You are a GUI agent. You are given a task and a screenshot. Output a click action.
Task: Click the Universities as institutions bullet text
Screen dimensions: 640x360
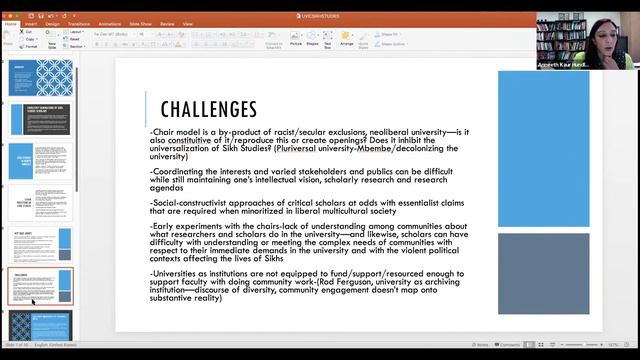click(x=307, y=286)
